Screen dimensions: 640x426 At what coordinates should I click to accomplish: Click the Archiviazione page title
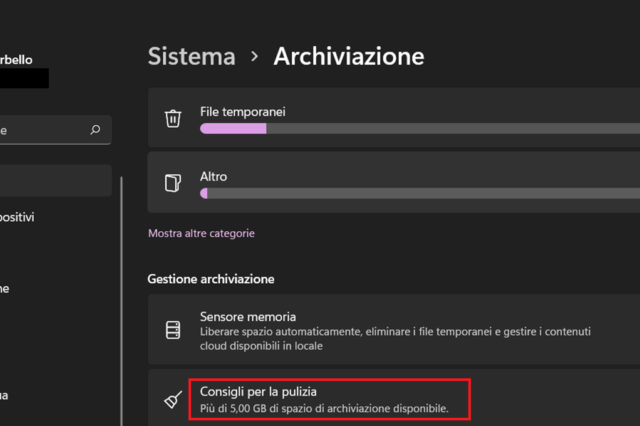click(x=349, y=56)
